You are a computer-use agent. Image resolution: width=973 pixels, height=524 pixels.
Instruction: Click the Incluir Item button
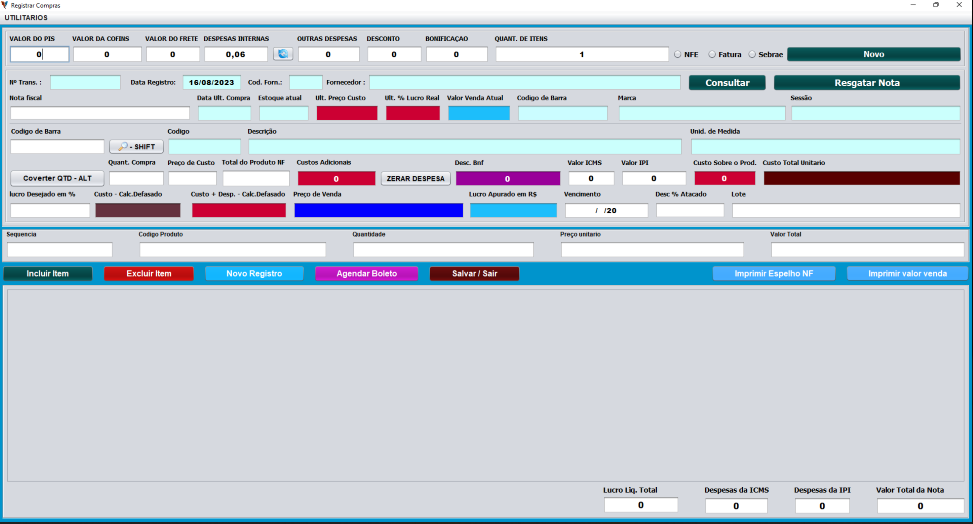tap(47, 273)
